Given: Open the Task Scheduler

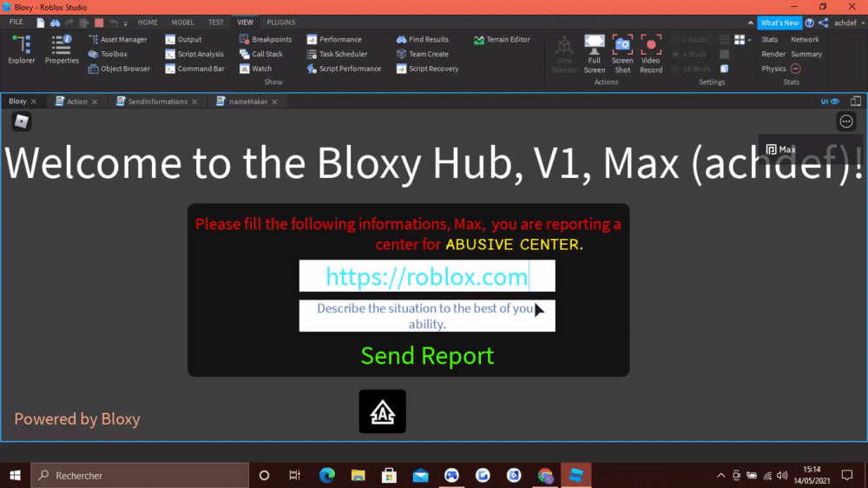Looking at the screenshot, I should pyautogui.click(x=337, y=54).
